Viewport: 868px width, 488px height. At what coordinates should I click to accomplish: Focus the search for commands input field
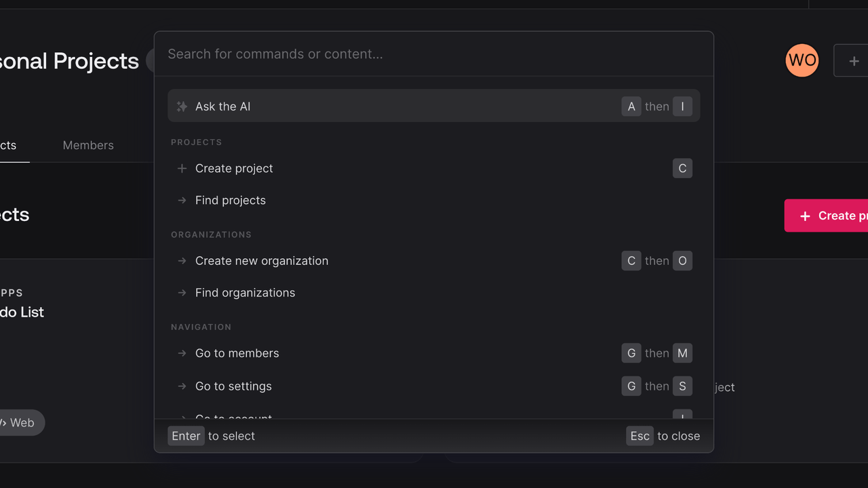(x=434, y=54)
